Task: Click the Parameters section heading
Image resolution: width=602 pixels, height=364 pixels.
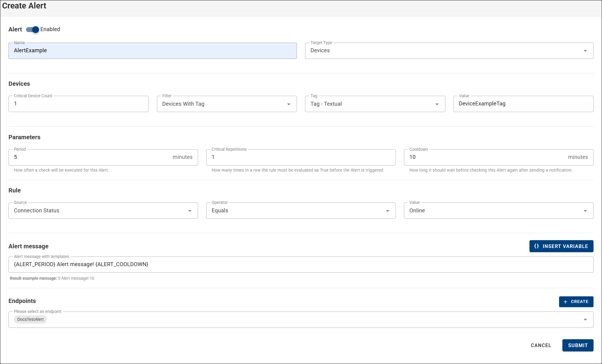Action: 24,137
